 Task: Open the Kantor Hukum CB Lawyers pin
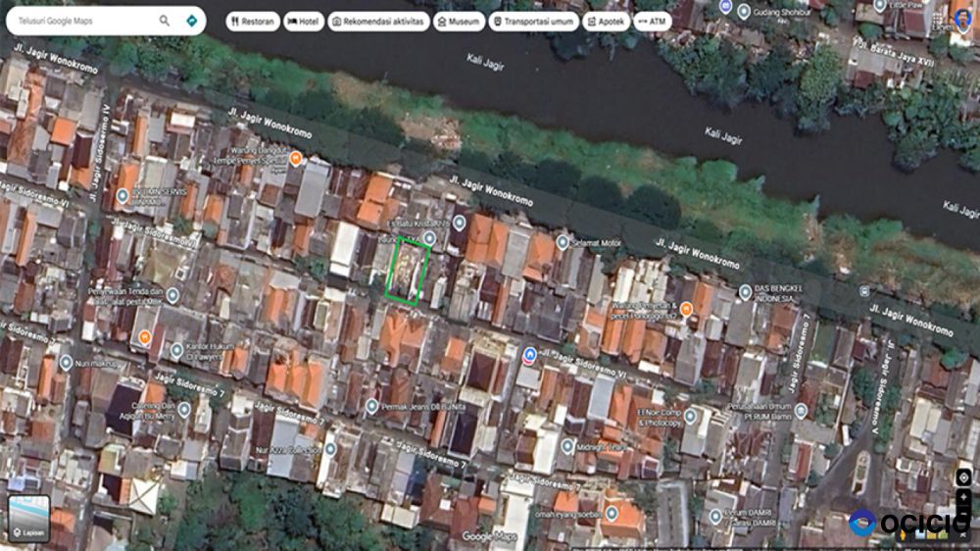177,350
